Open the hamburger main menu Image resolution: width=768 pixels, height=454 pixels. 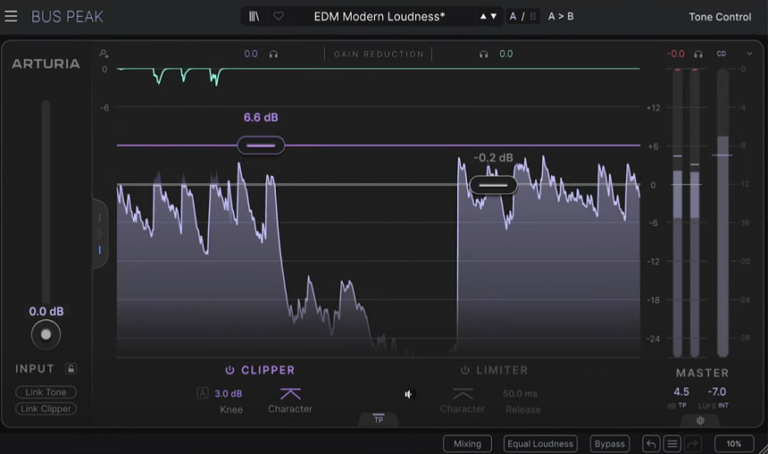11,16
